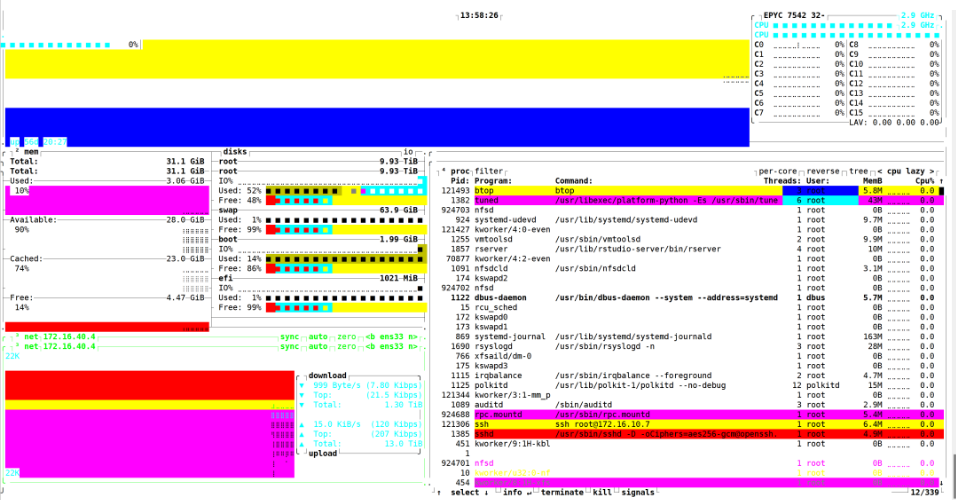Viewport: 956px width, 500px height.
Task: Click the filter field in proc box
Action: (x=488, y=171)
